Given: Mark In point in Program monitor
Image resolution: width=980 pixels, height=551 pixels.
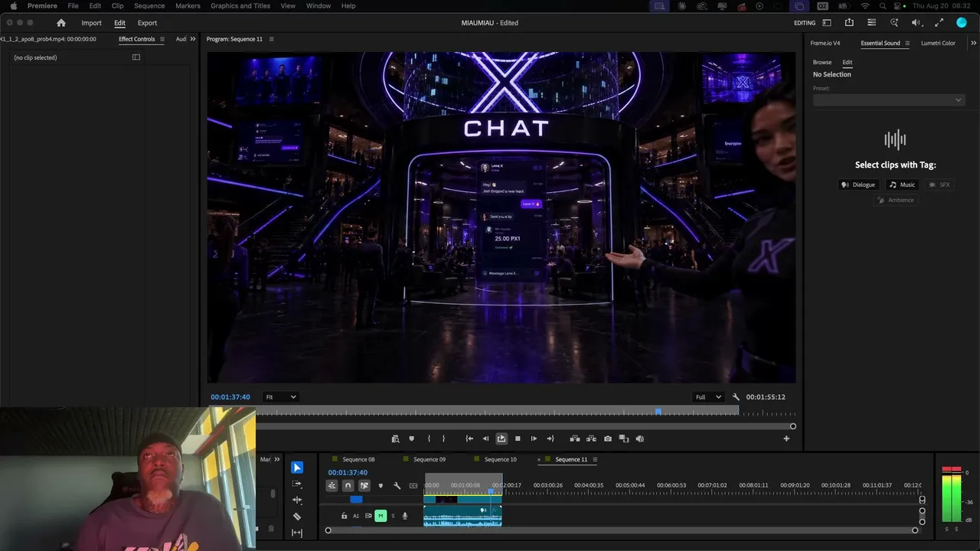Looking at the screenshot, I should [429, 439].
